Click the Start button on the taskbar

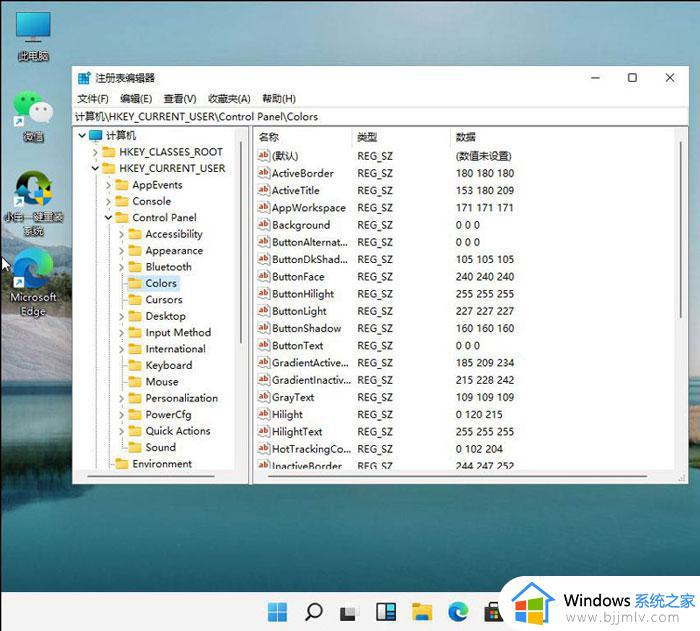[277, 611]
